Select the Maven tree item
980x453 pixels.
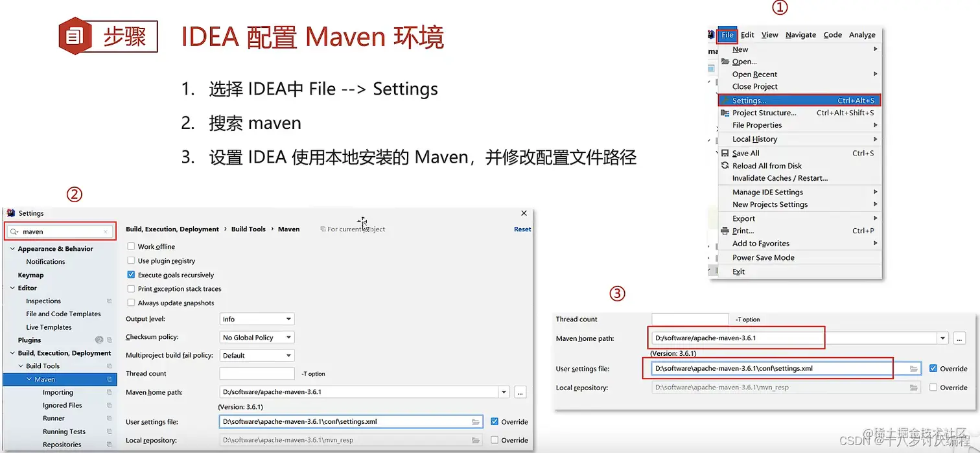pyautogui.click(x=60, y=380)
